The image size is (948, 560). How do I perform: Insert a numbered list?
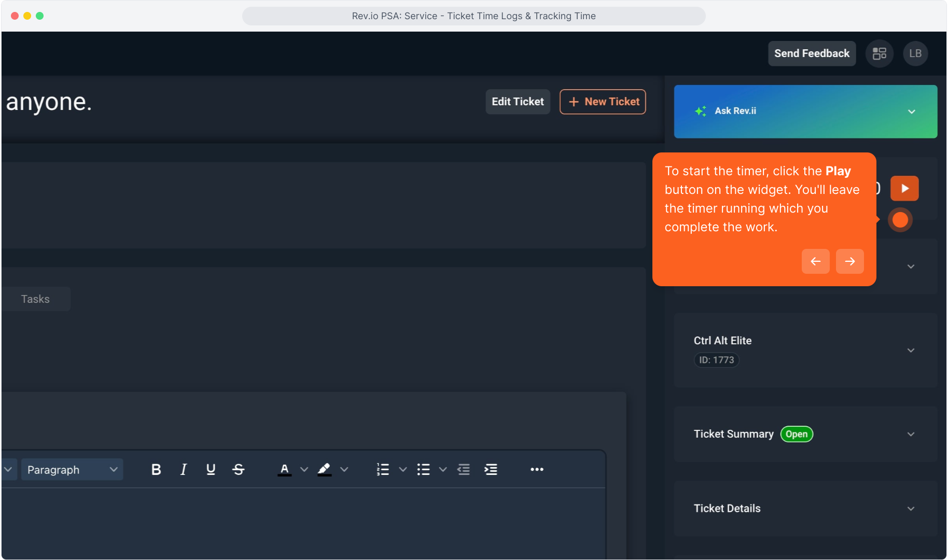point(383,470)
